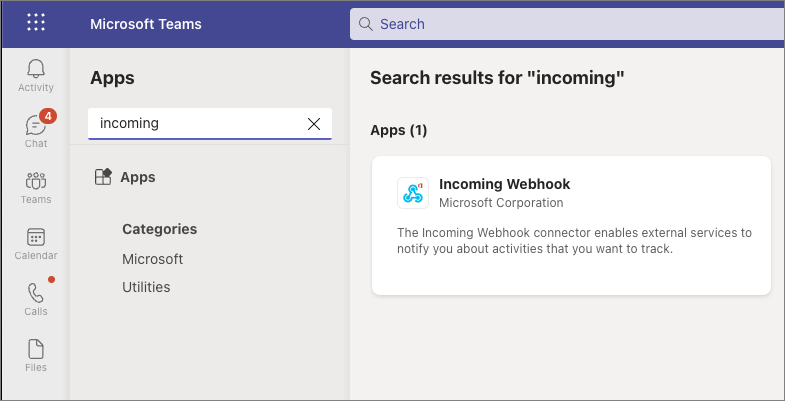Screen dimensions: 785x401
Task: Focus the top Search bar
Action: tap(567, 24)
